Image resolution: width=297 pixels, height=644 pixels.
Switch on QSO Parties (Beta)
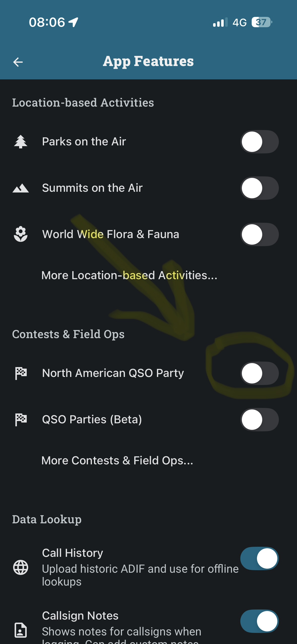(259, 420)
